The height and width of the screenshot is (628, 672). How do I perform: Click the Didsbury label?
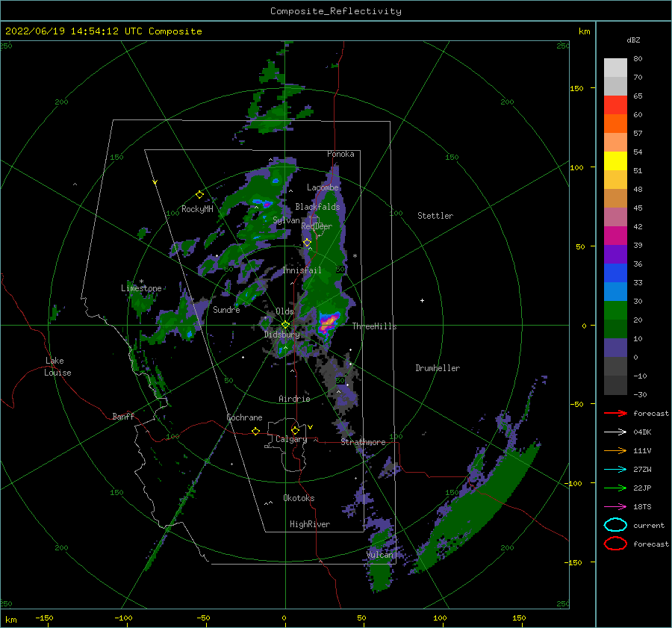(x=282, y=335)
